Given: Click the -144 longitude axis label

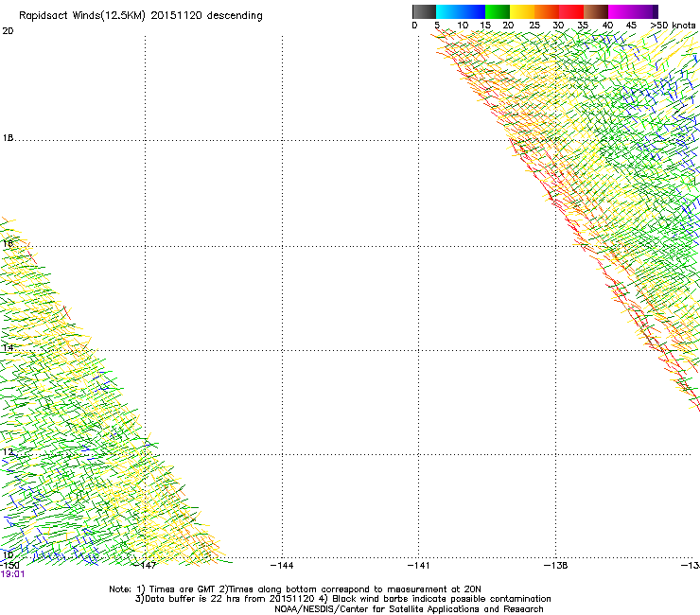Looking at the screenshot, I should point(282,566).
